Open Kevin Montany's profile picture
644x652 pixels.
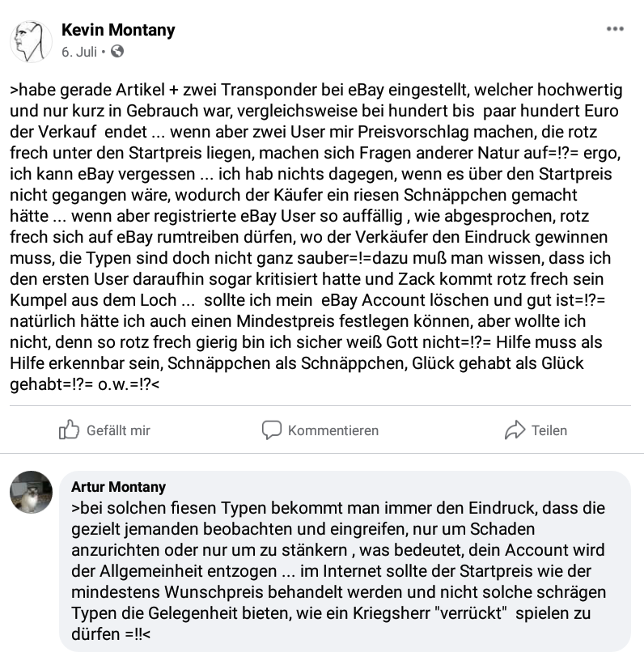pyautogui.click(x=32, y=41)
